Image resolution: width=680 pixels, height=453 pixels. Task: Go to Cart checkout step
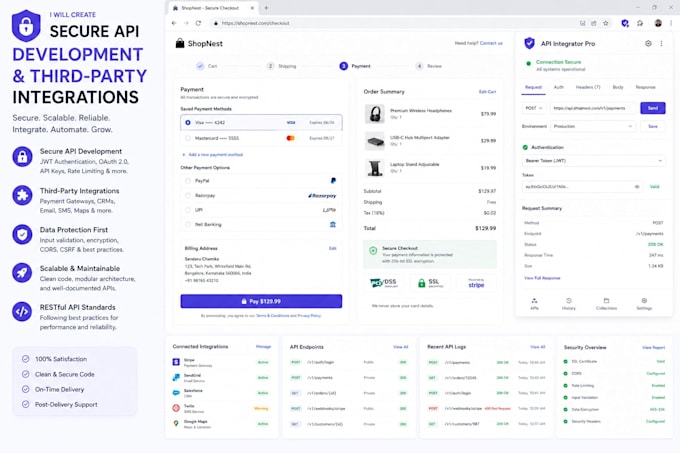click(x=206, y=66)
